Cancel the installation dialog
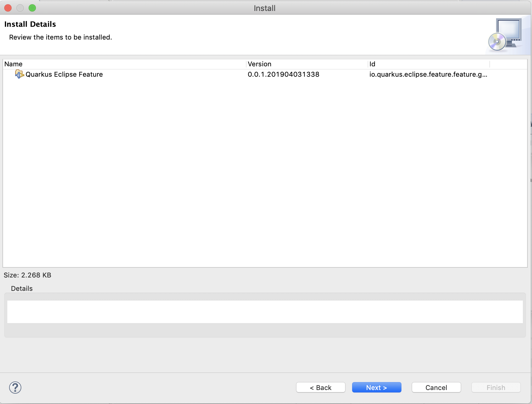This screenshot has width=532, height=404. [436, 388]
